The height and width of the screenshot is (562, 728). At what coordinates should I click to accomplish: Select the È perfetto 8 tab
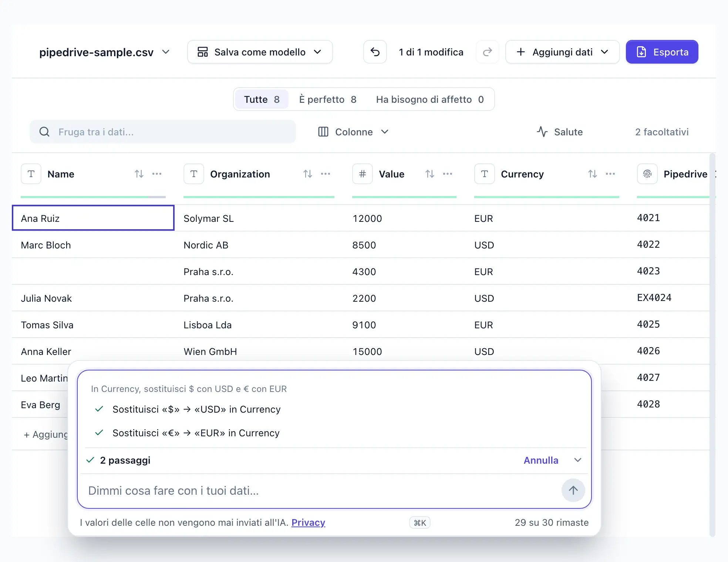click(328, 99)
